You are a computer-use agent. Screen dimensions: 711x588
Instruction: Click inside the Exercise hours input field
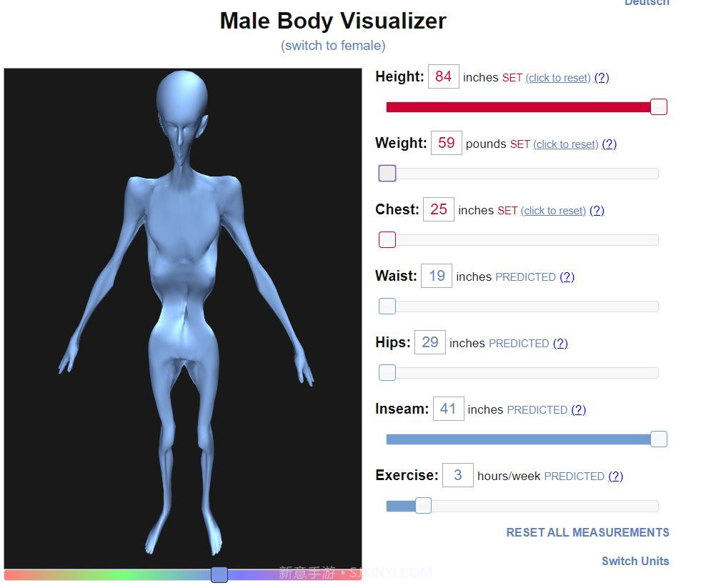458,475
